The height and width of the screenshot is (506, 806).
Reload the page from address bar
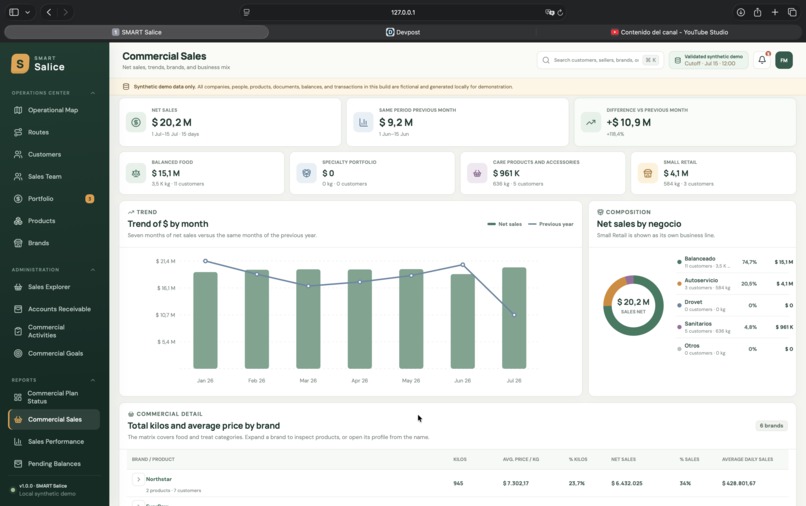click(x=560, y=12)
